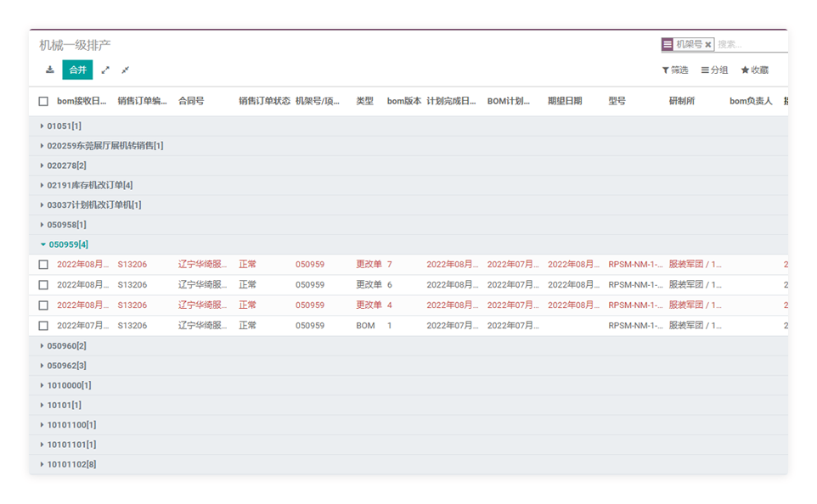The width and height of the screenshot is (817, 504).
Task: Click the 机架号 group-by facet icon
Action: [x=668, y=44]
